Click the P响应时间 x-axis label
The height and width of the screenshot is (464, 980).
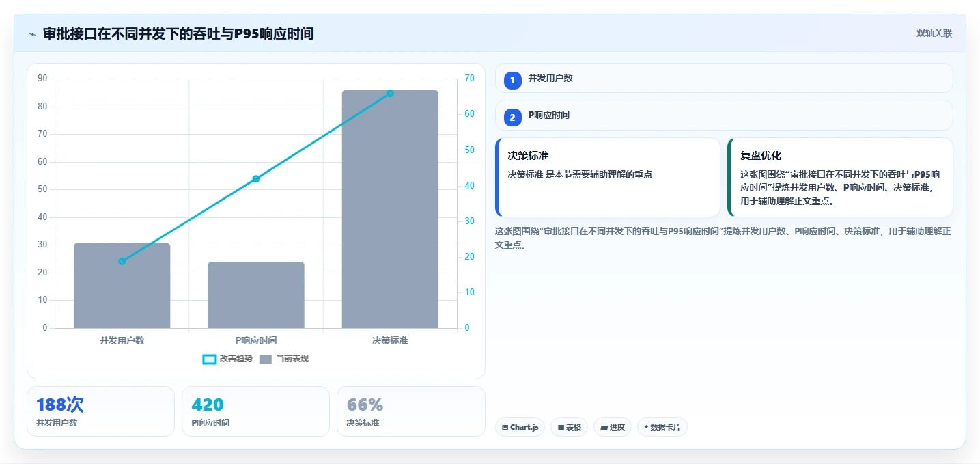tap(256, 340)
